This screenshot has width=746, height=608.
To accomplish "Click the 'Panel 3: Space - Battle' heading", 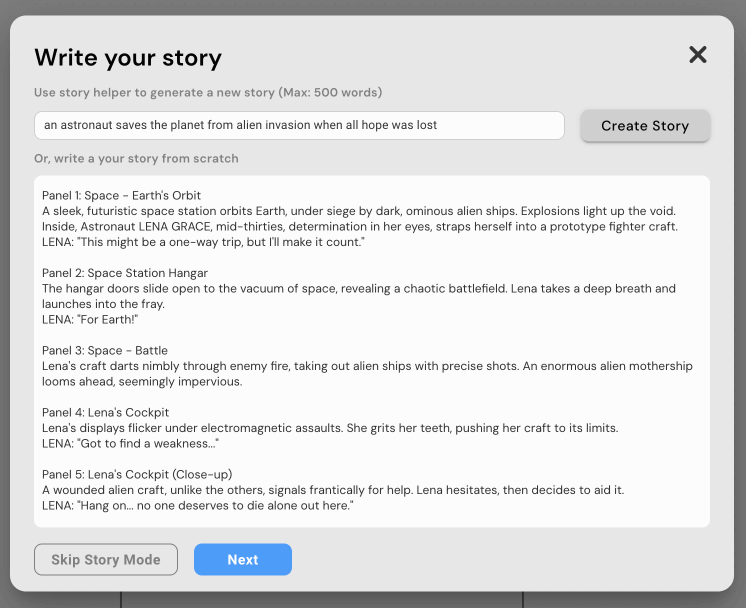I will point(105,351).
